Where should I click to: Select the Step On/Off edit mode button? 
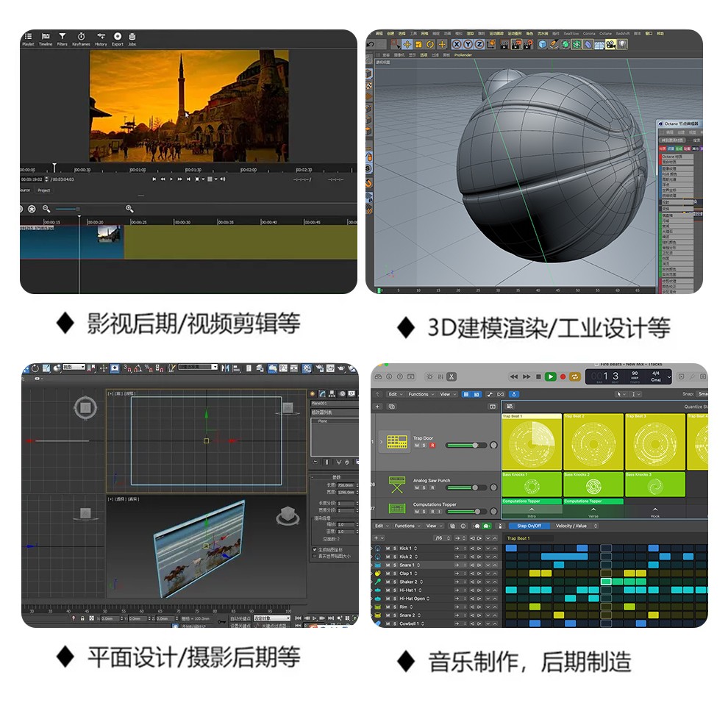point(529,526)
